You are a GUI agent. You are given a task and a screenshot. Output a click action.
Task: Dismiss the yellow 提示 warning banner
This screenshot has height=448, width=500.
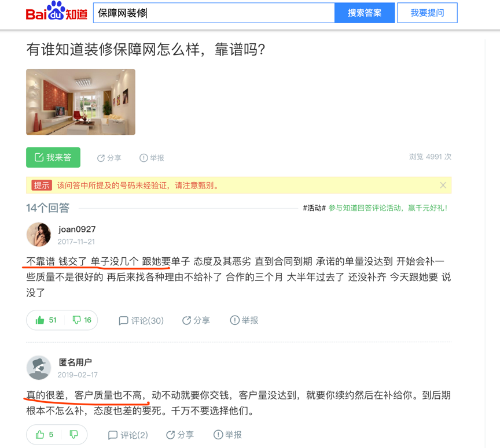(443, 185)
